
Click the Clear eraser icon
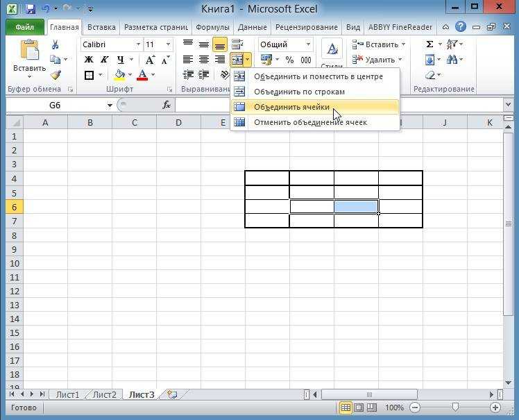click(x=430, y=75)
